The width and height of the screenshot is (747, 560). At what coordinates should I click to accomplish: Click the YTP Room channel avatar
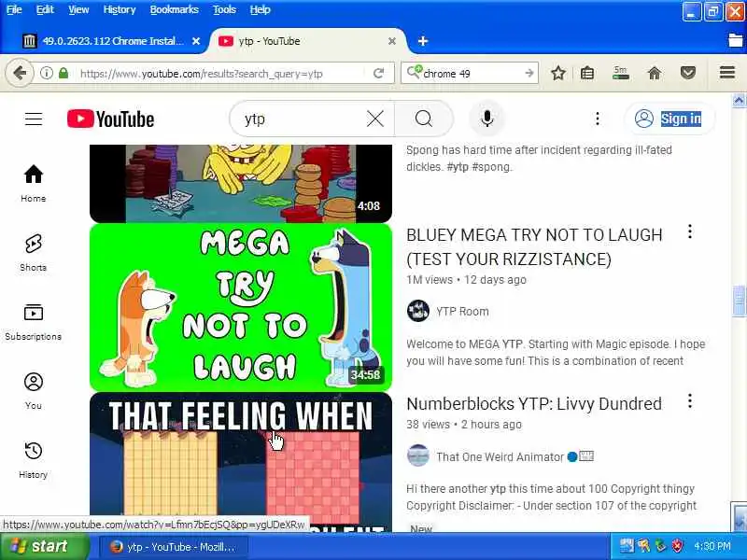click(x=418, y=312)
